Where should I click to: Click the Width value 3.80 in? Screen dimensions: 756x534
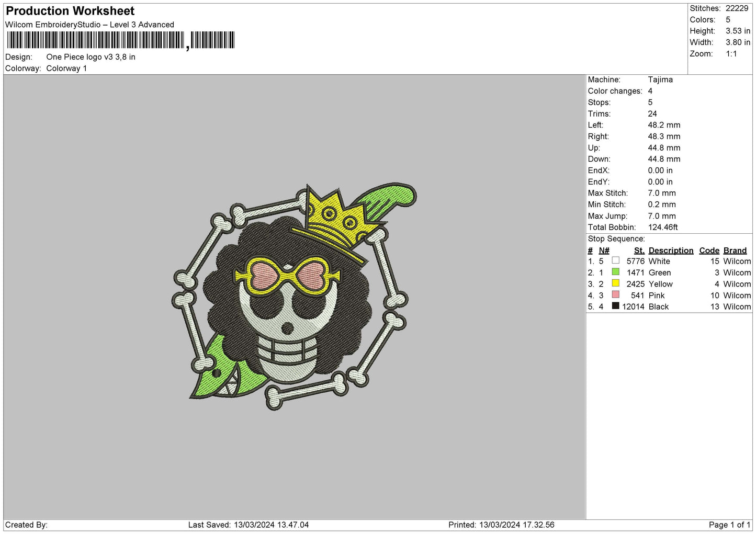click(x=738, y=42)
